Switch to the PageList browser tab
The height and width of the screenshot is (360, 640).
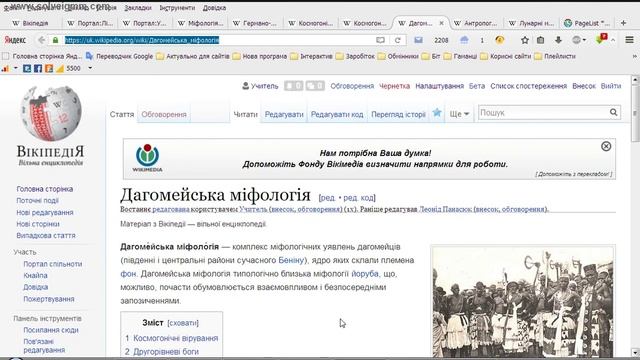point(587,23)
